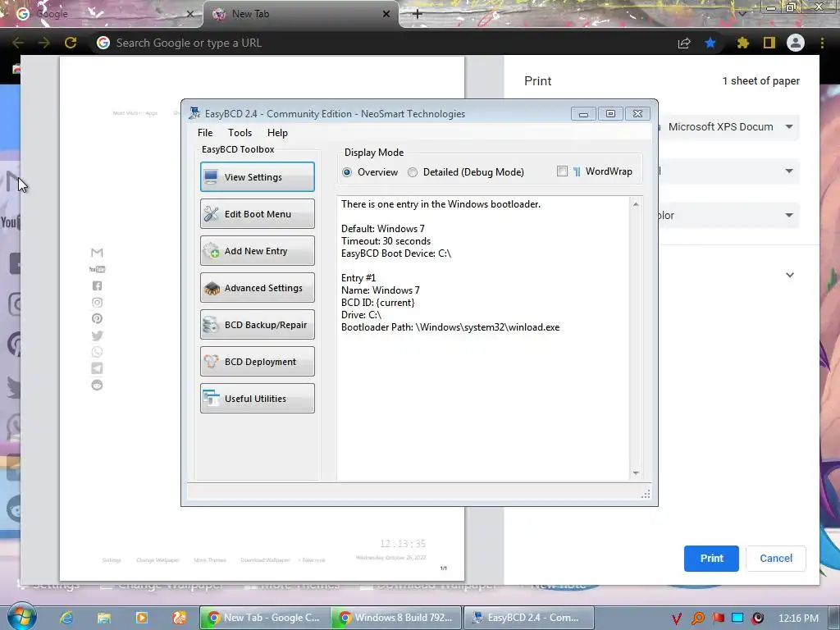Click the Print button
The width and height of the screenshot is (840, 630).
pyautogui.click(x=711, y=558)
